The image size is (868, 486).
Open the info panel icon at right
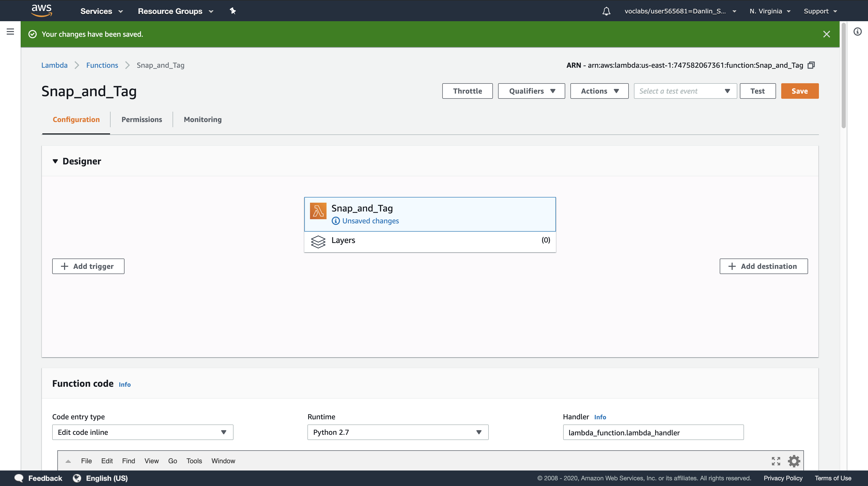point(857,32)
